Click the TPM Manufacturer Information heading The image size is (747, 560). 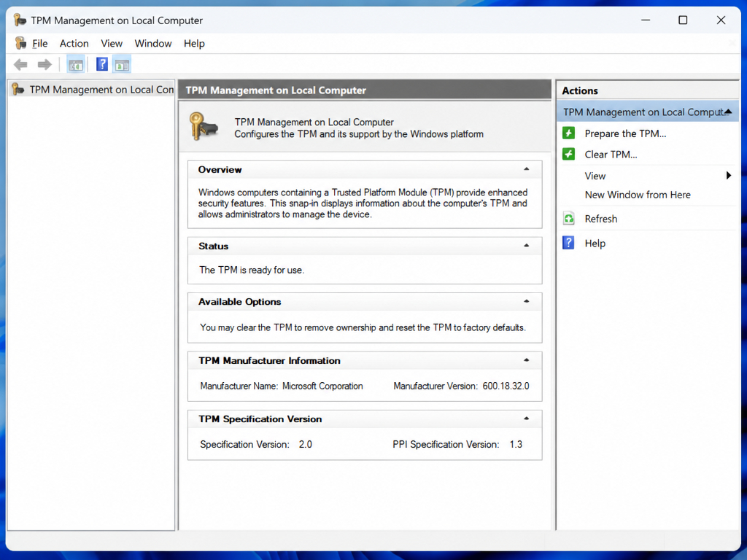point(269,360)
